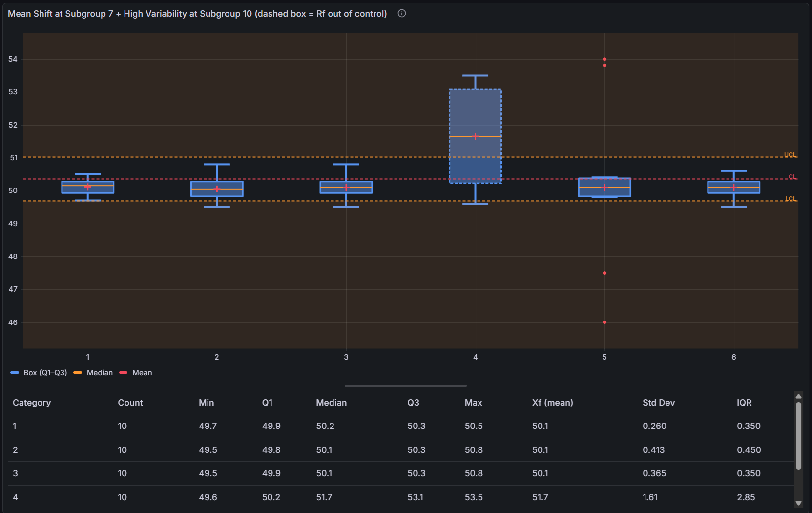Select the Category 4 row in the table
812x513 pixels.
tap(195, 497)
